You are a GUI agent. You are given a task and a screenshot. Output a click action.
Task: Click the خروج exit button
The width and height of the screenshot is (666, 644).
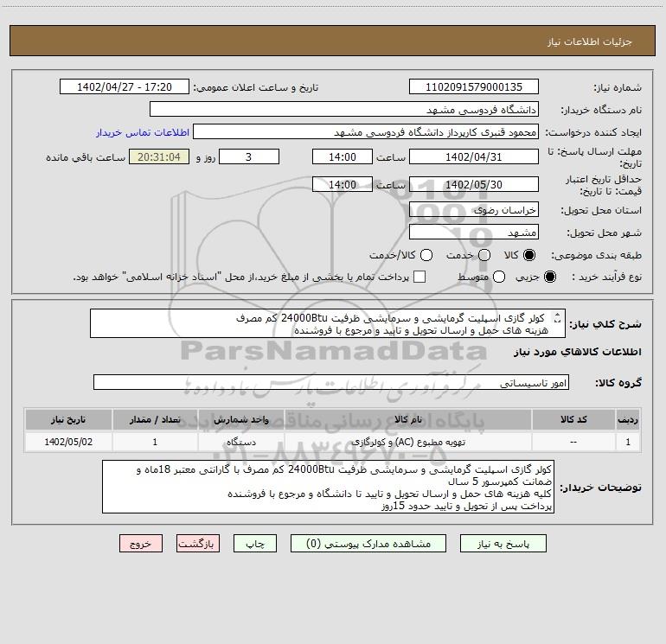coord(141,544)
